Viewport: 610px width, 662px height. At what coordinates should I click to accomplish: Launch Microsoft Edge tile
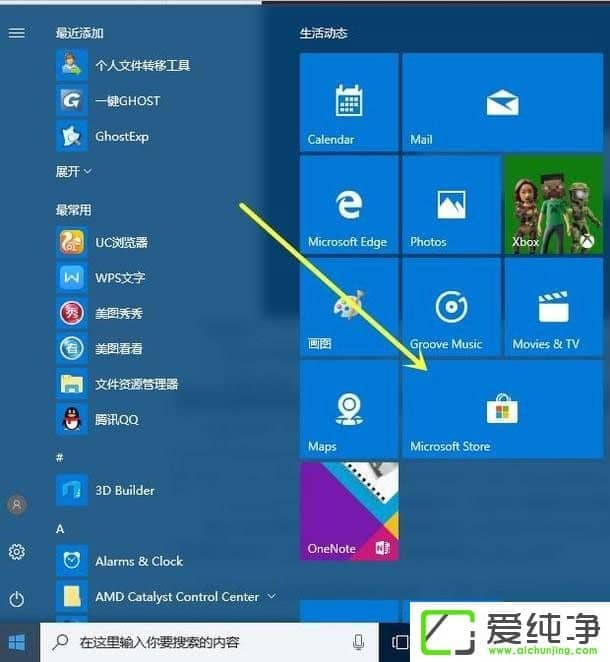pyautogui.click(x=349, y=205)
